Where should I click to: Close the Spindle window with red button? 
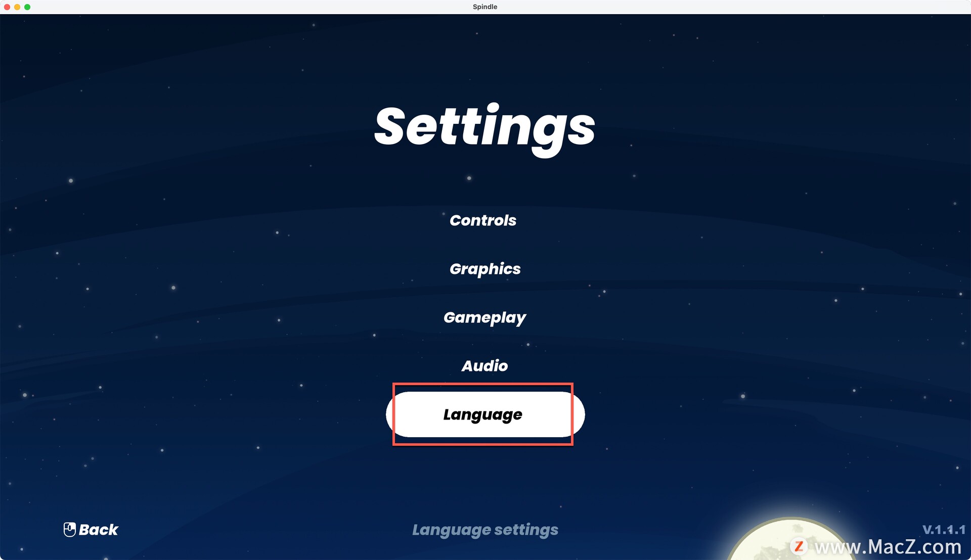pyautogui.click(x=7, y=7)
